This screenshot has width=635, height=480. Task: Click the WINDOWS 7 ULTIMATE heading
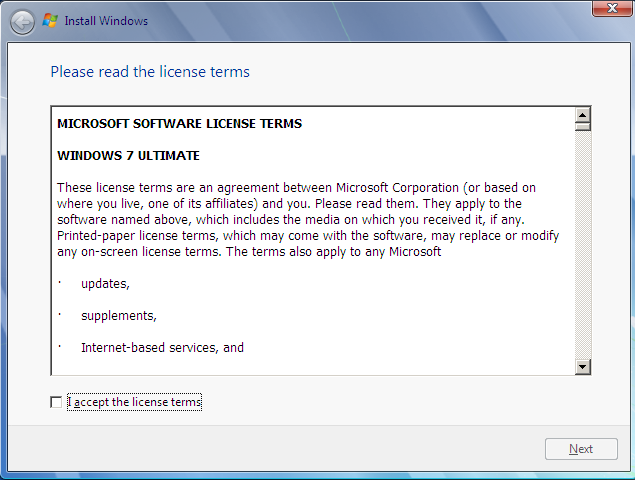click(x=128, y=156)
